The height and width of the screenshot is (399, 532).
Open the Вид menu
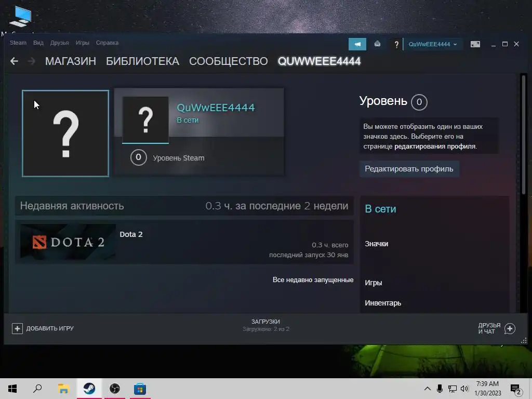[x=38, y=43]
